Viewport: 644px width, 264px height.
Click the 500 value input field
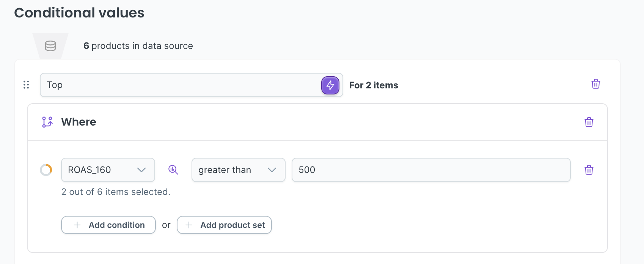pyautogui.click(x=431, y=170)
